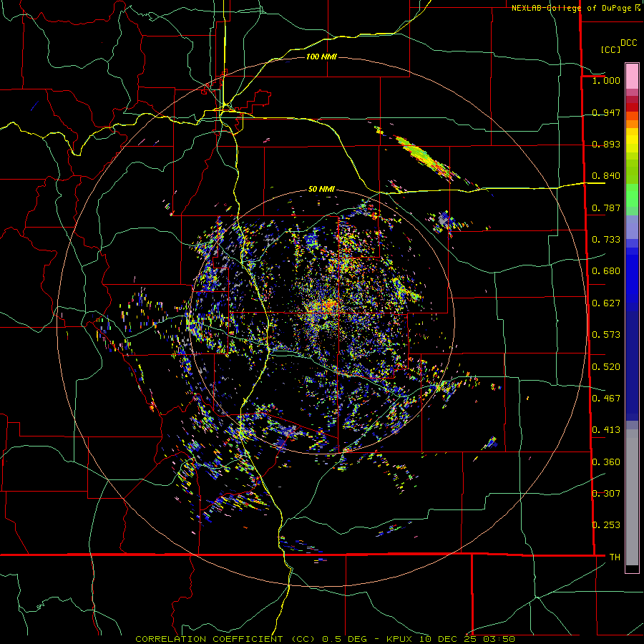Image resolution: width=644 pixels, height=644 pixels.
Task: Click the gray lower segment of color bar
Action: pyautogui.click(x=632, y=497)
